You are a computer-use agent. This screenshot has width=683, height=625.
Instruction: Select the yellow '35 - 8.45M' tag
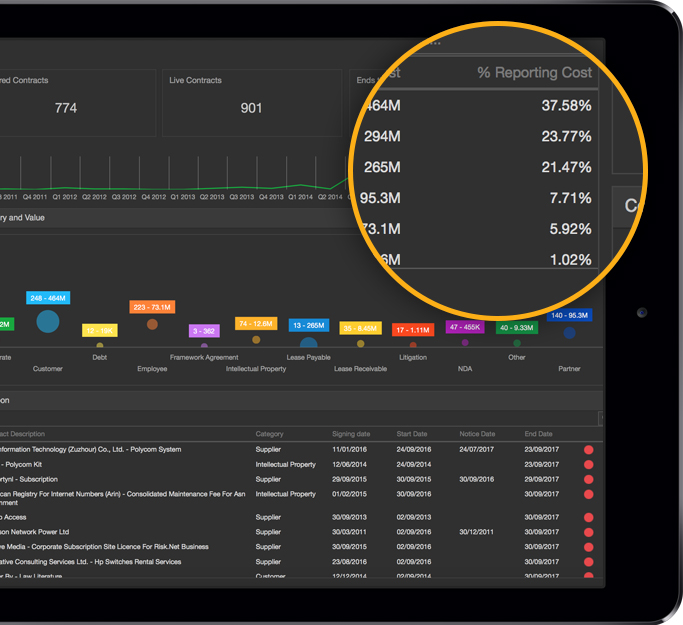click(x=361, y=328)
